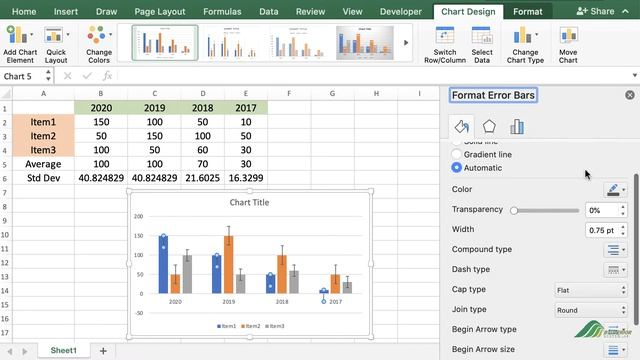Open Change Colors palette menu

coord(99,44)
